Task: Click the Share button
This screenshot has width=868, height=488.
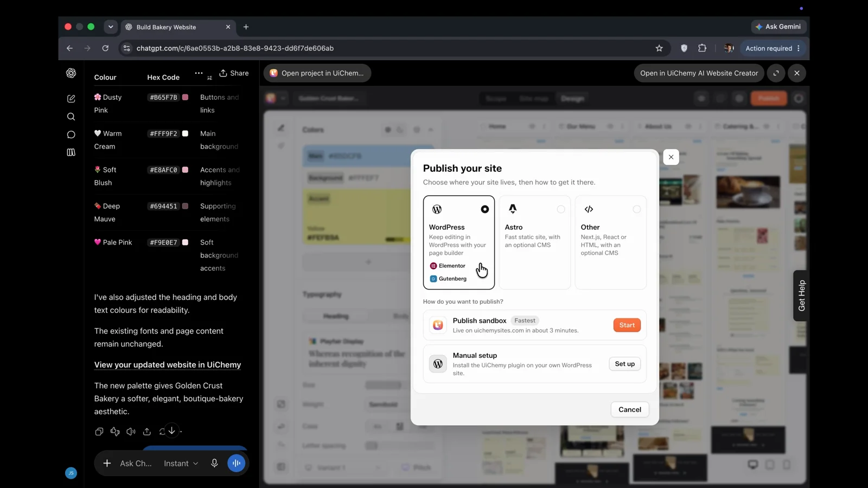Action: [x=234, y=73]
